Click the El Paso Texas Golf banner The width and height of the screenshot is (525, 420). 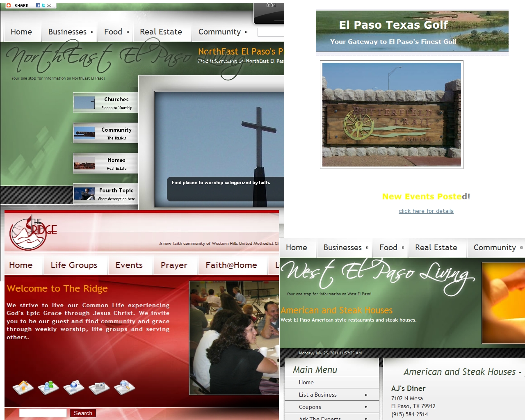412,31
